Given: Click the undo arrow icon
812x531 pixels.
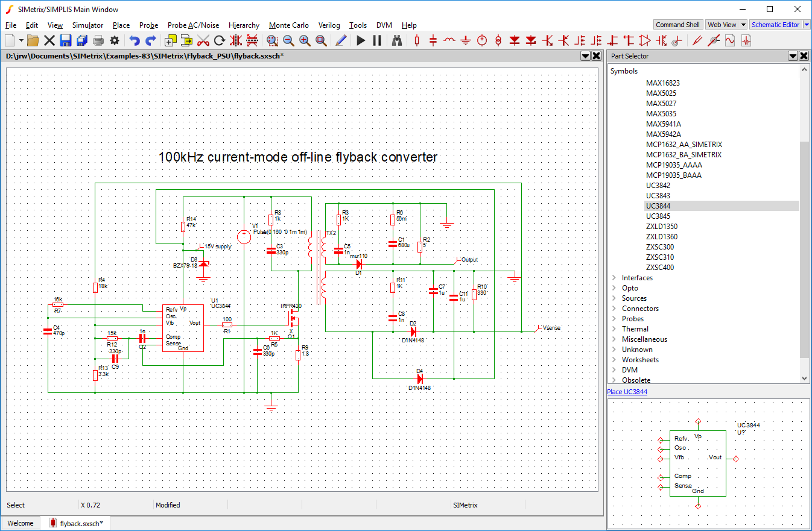Looking at the screenshot, I should [135, 40].
